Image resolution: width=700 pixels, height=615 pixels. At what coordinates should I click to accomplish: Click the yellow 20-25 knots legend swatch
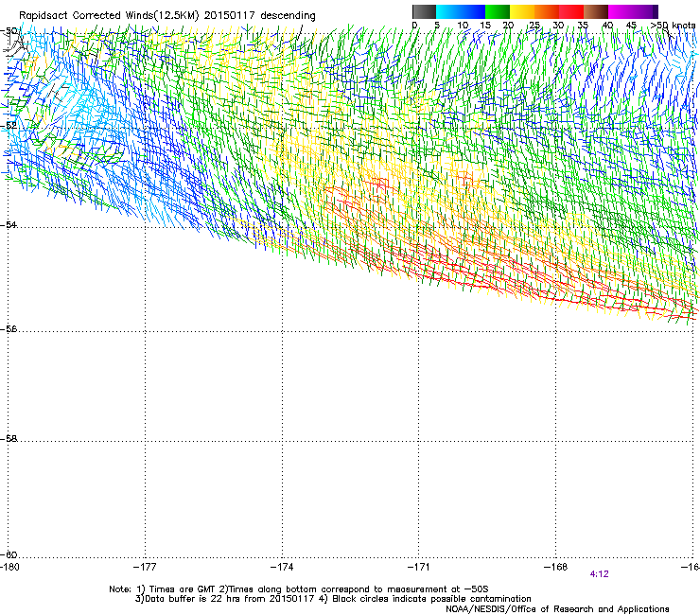[522, 11]
